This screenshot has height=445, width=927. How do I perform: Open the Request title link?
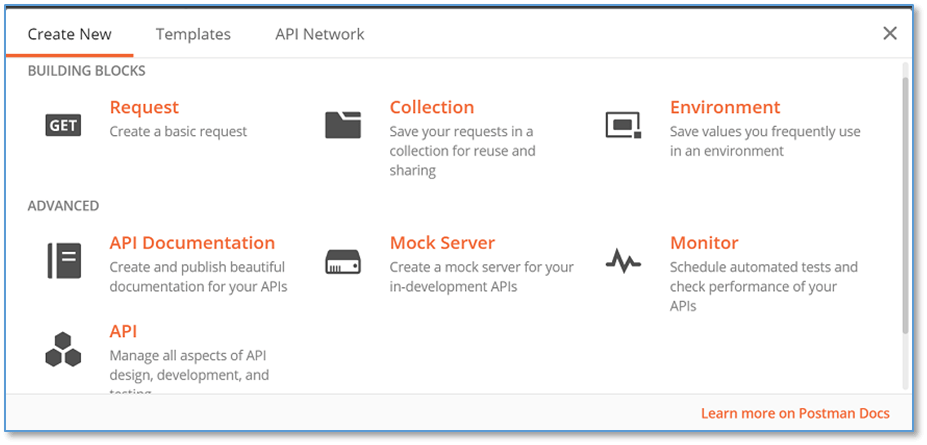144,108
